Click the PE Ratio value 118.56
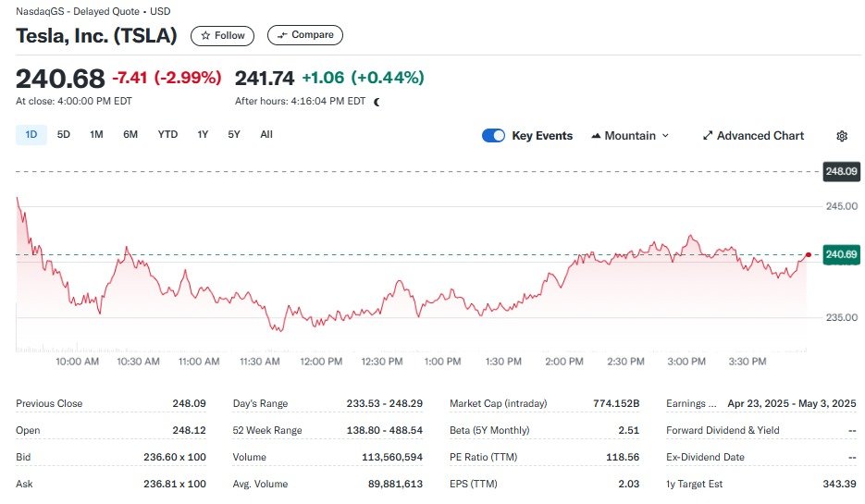 click(x=623, y=457)
